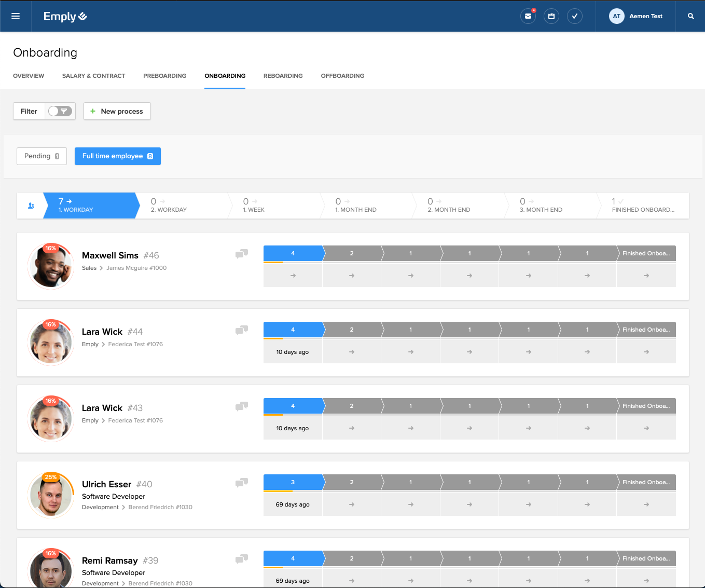Viewport: 705px width, 588px height.
Task: Open comments for Ulrich Esser
Action: click(242, 483)
